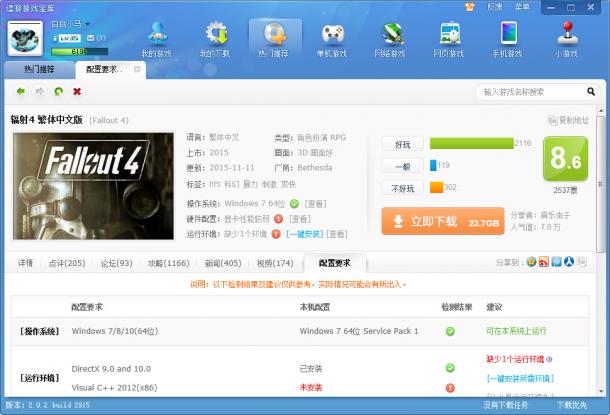Open the 菜单 menu in title bar
Image resolution: width=610 pixels, height=415 pixels.
(x=522, y=7)
